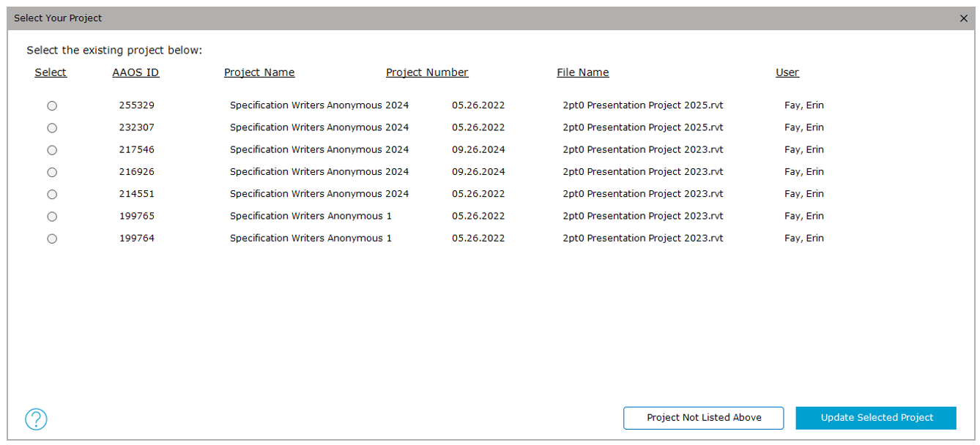This screenshot has width=980, height=445.
Task: Sort by the AAOS ID column header
Action: (x=136, y=72)
